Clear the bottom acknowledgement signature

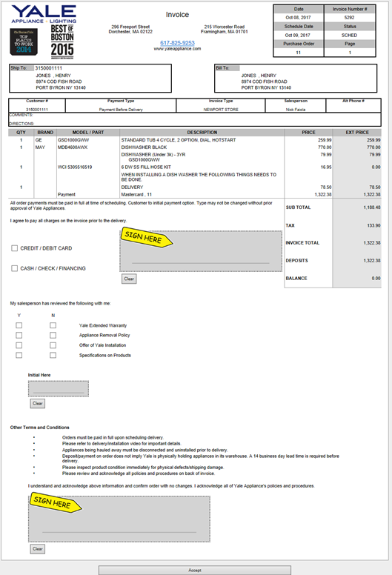click(x=37, y=549)
